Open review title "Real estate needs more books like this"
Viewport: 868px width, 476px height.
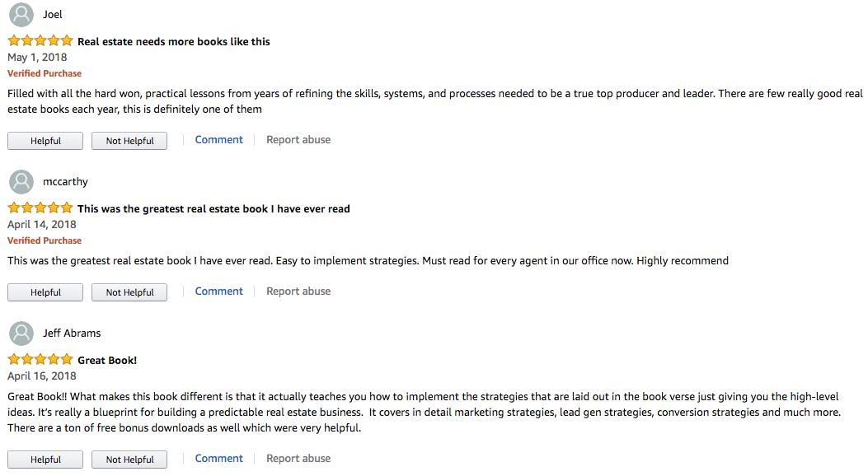click(x=174, y=41)
